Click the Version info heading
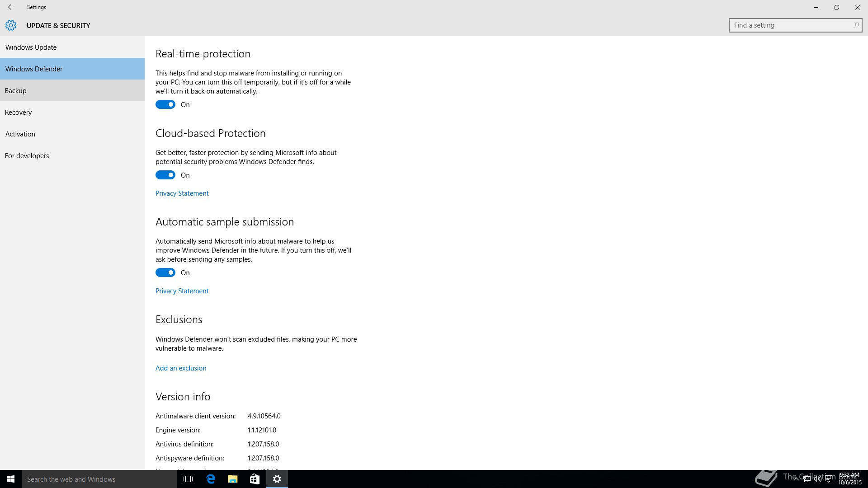This screenshot has width=868, height=488. pyautogui.click(x=183, y=397)
